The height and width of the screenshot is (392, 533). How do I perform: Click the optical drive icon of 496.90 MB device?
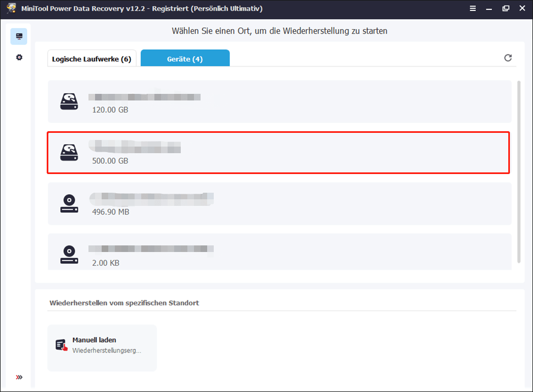(69, 204)
